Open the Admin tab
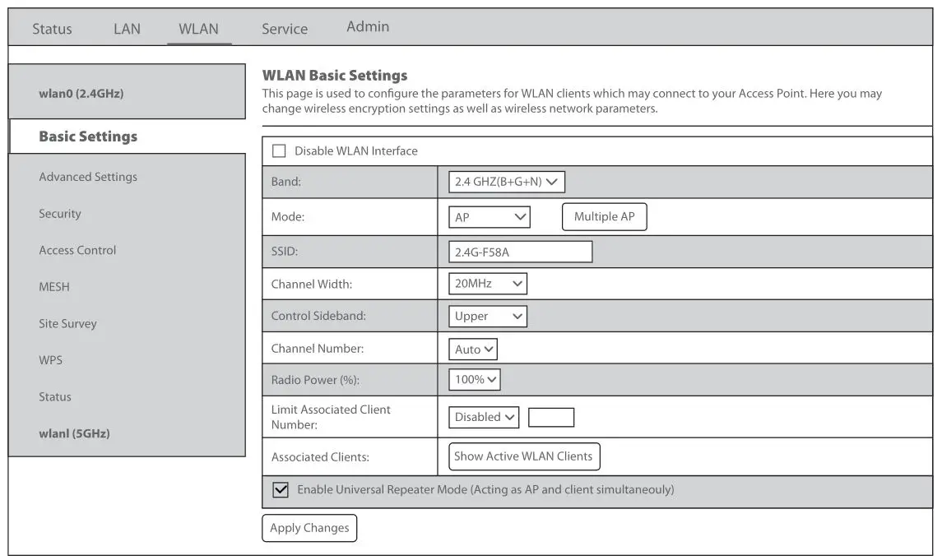Image resolution: width=942 pixels, height=560 pixels. point(367,26)
